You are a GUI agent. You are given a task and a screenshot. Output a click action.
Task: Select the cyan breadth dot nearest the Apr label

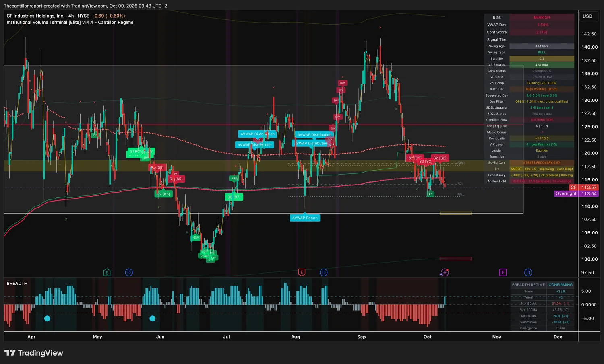coord(47,319)
